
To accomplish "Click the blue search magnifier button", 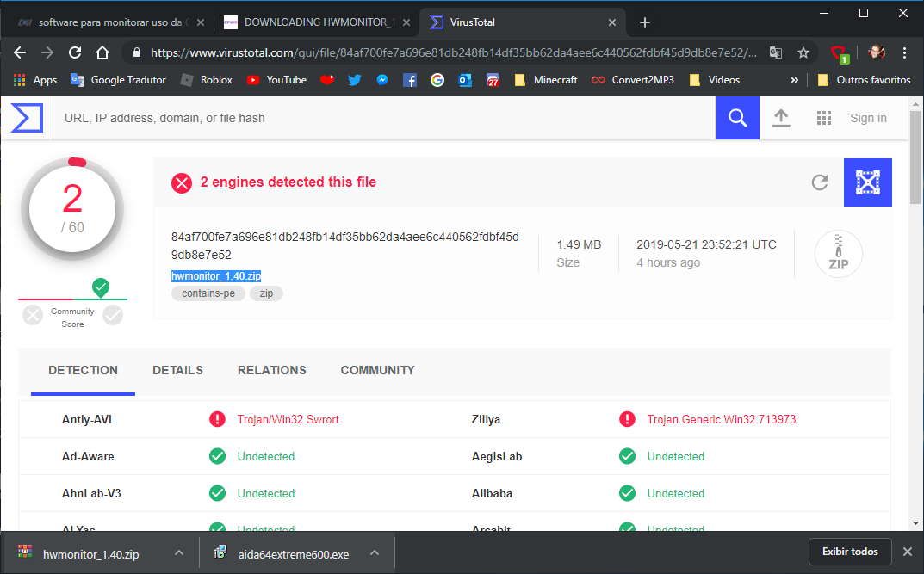I will [x=737, y=118].
